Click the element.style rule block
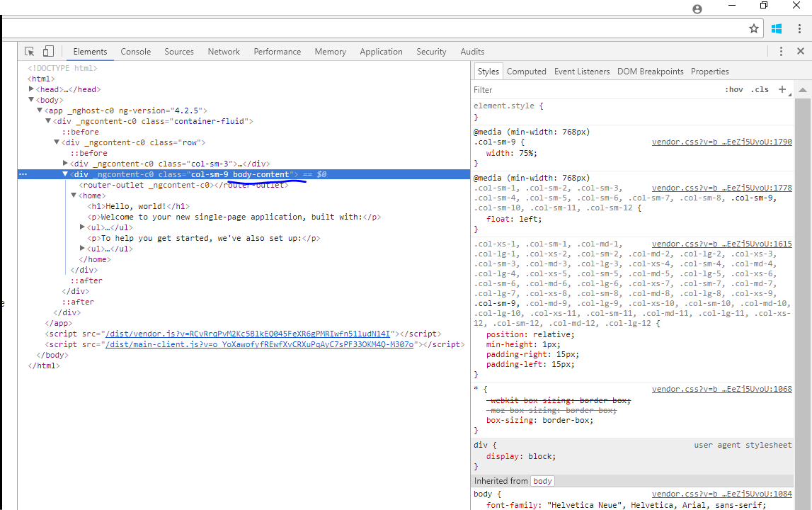Image resolution: width=812 pixels, height=510 pixels. pos(631,111)
